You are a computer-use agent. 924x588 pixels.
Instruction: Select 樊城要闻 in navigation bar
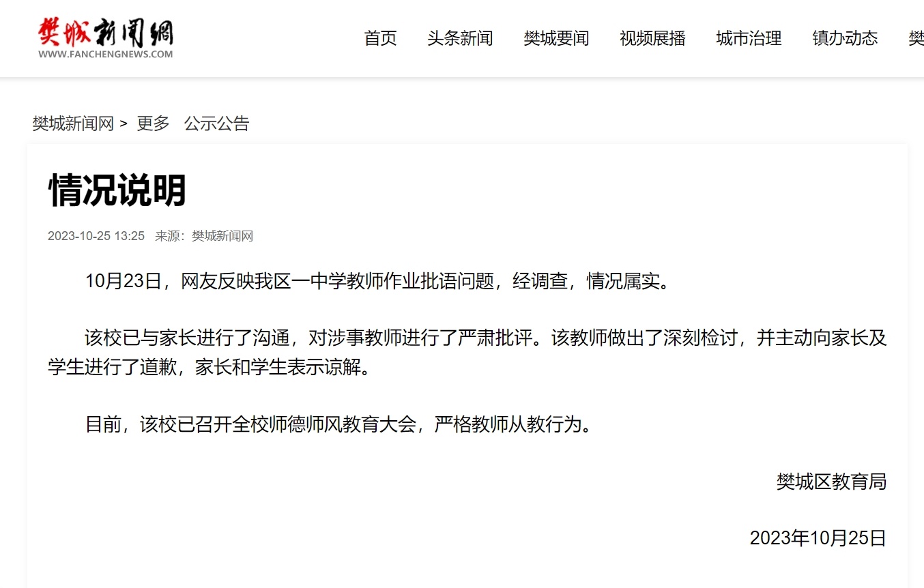[x=556, y=38]
